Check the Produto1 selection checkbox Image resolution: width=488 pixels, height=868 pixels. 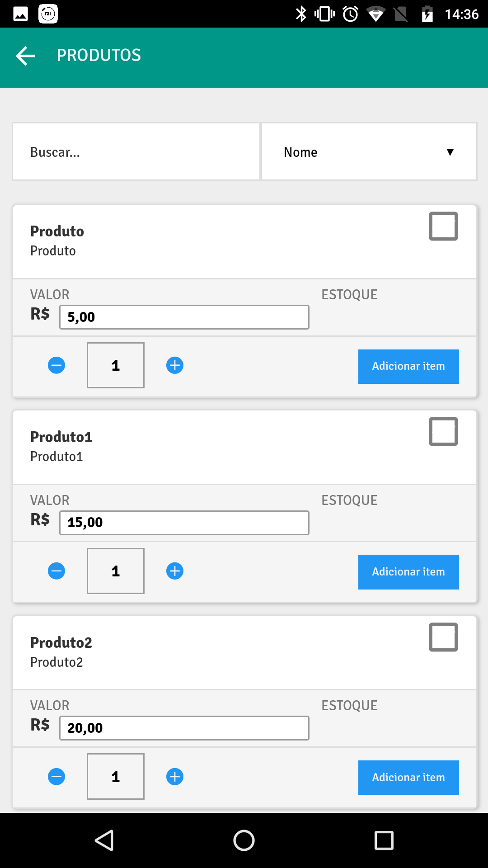[443, 431]
